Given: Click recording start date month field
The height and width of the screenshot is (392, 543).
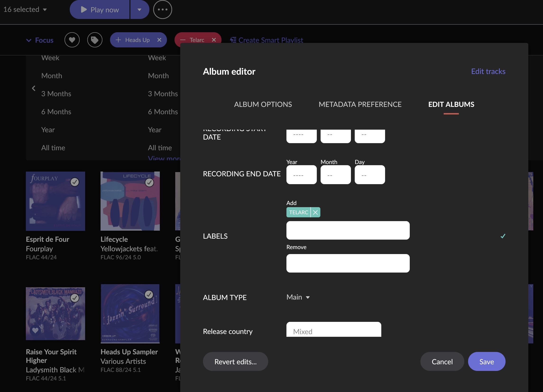Looking at the screenshot, I should (336, 136).
